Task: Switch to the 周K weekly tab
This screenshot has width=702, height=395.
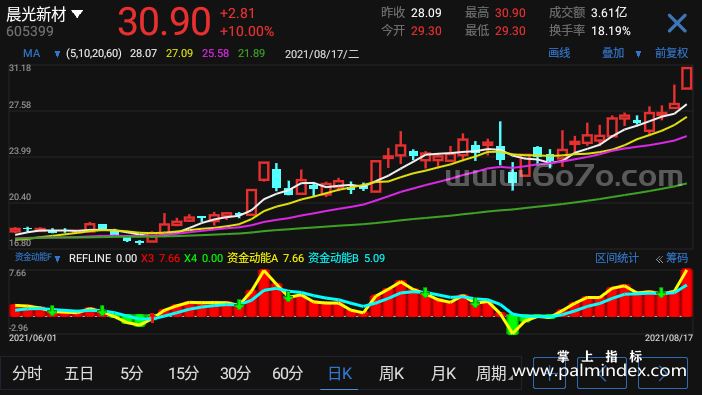Action: pos(392,373)
